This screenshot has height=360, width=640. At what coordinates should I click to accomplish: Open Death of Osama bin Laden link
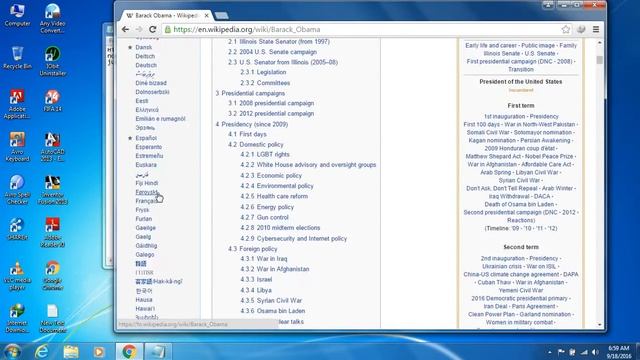click(519, 204)
